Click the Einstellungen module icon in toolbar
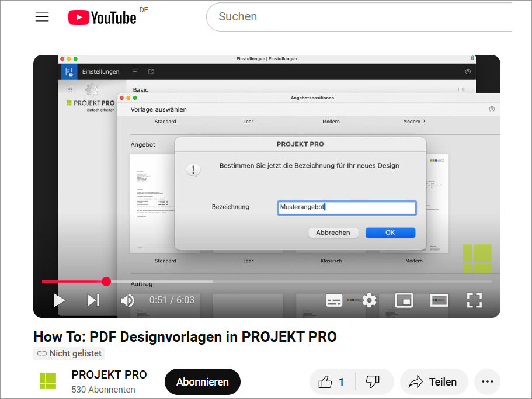532x399 pixels. pos(69,72)
